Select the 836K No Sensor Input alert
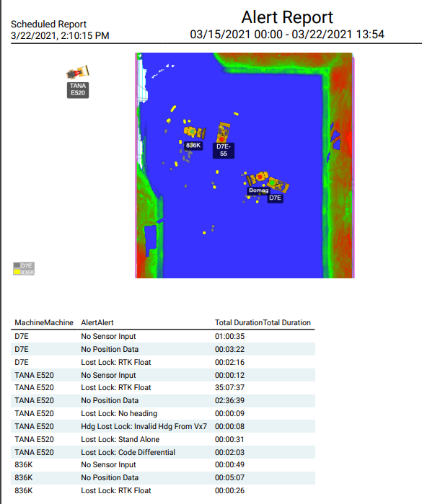Viewport: 422px width, 504px height. pyautogui.click(x=108, y=464)
